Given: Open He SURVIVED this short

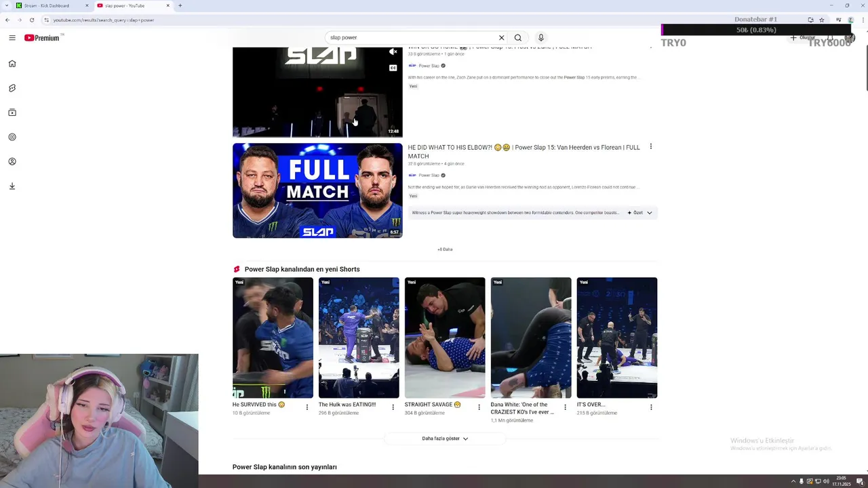Looking at the screenshot, I should tap(273, 338).
